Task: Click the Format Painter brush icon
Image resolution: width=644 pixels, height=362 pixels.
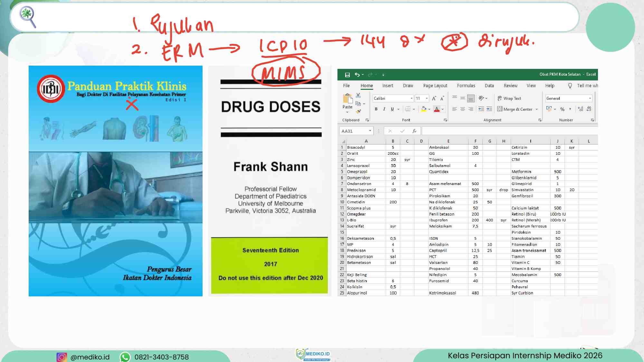Action: click(x=358, y=112)
